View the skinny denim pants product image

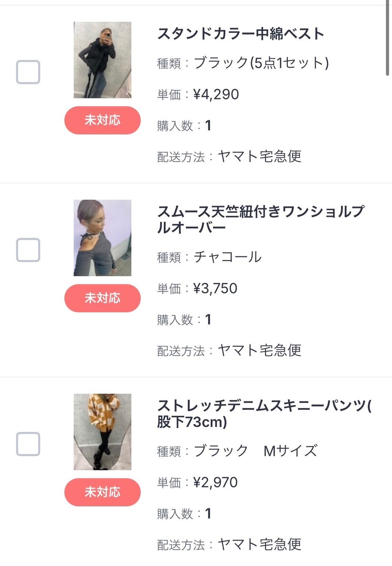click(x=102, y=432)
